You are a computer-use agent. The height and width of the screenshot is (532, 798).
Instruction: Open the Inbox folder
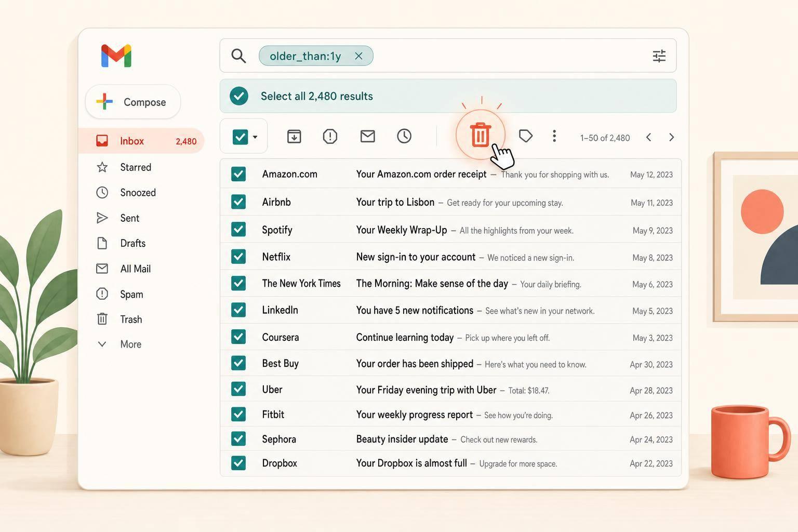coord(141,141)
